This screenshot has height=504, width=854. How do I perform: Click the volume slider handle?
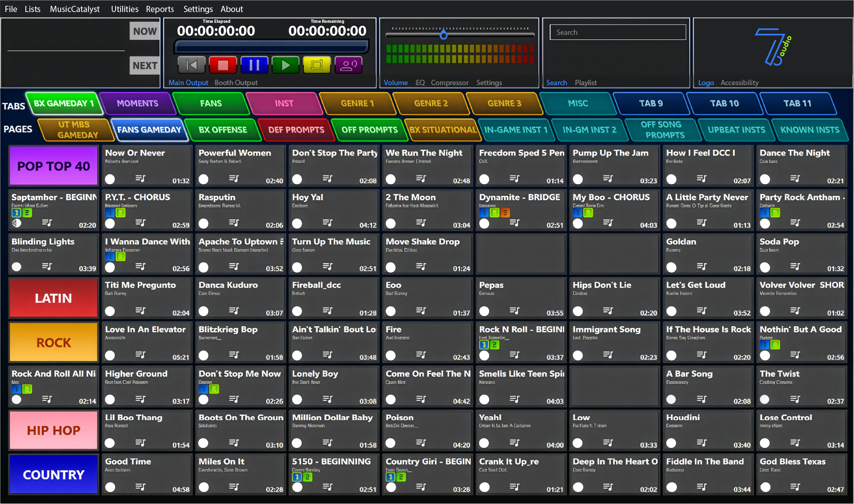click(444, 34)
